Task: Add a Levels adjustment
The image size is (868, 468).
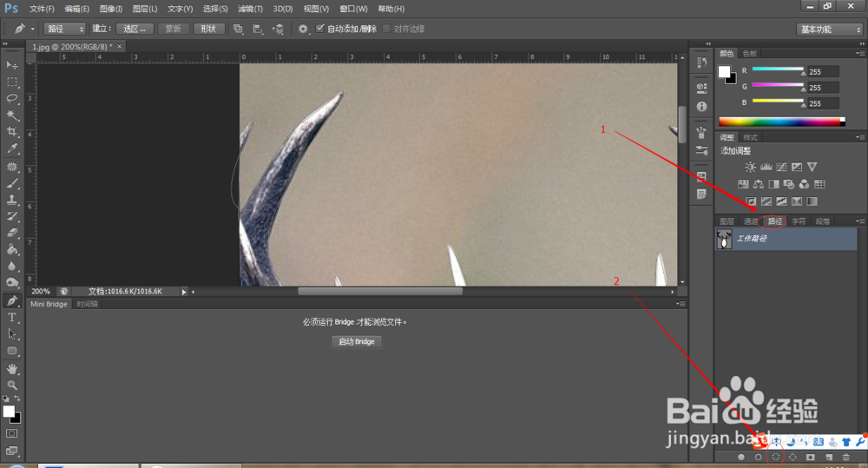Action: click(x=766, y=167)
